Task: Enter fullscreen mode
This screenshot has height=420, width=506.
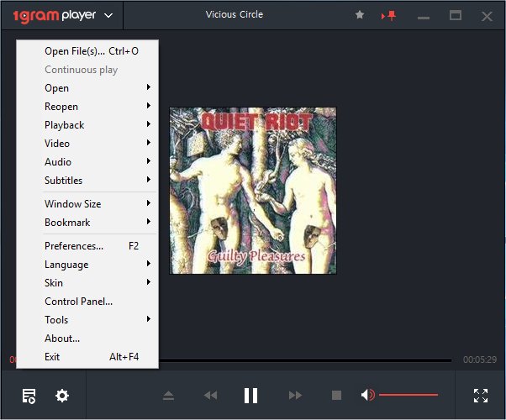Action: 481,396
